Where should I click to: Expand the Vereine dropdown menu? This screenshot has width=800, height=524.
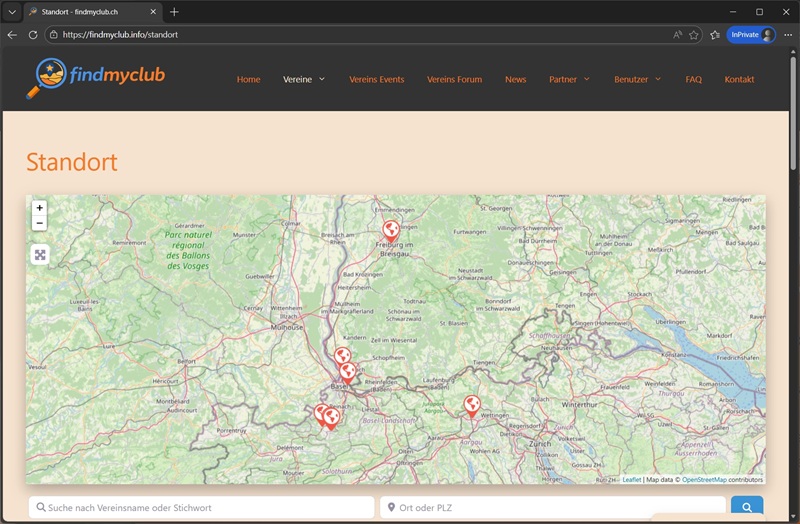(304, 79)
